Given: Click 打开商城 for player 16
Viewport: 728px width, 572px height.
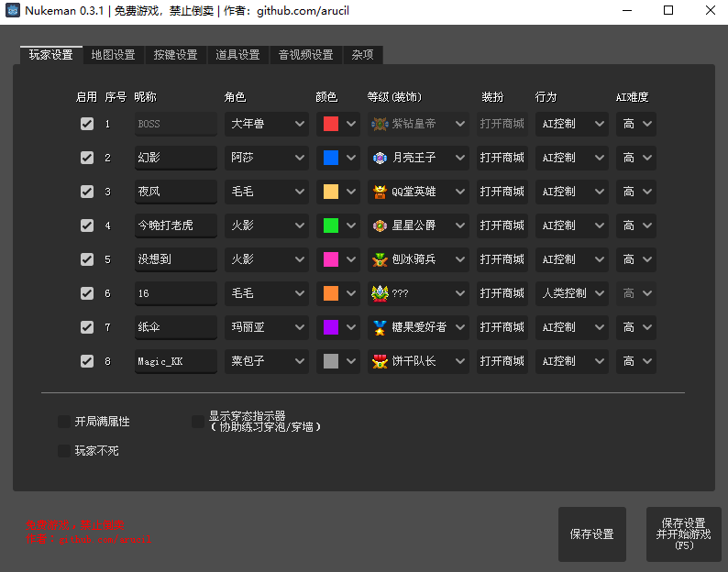Looking at the screenshot, I should [502, 293].
